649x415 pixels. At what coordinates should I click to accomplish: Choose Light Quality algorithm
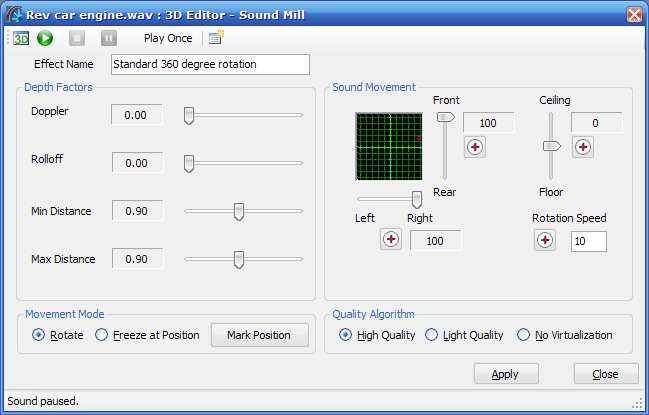[x=464, y=335]
